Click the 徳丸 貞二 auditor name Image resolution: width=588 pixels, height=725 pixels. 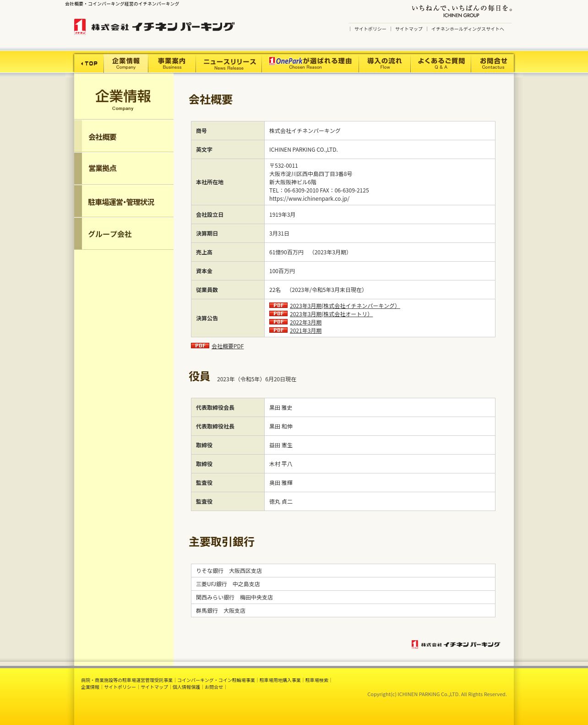coord(281,501)
